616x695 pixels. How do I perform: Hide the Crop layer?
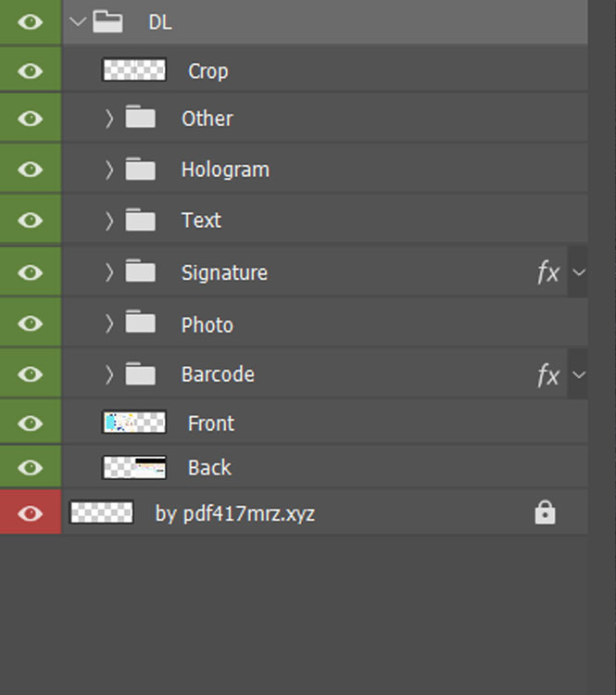click(30, 70)
